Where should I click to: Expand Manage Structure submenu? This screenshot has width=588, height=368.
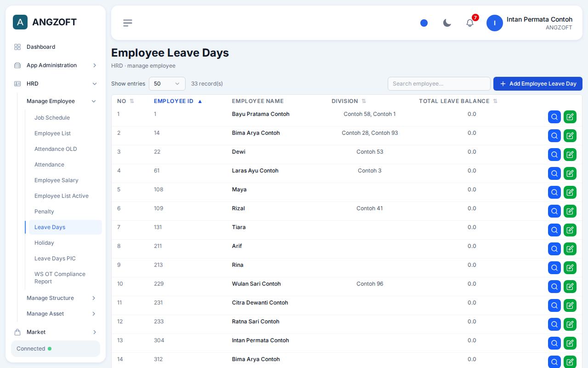click(x=62, y=298)
